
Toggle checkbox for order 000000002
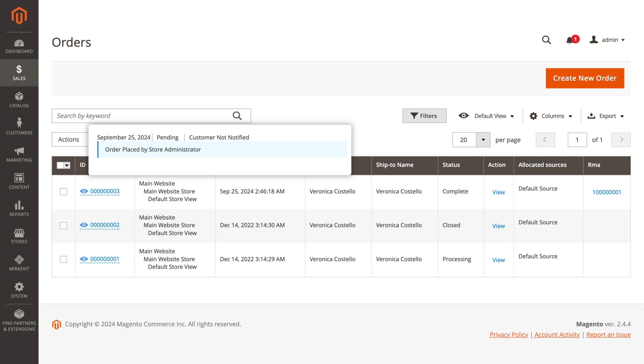tap(64, 225)
